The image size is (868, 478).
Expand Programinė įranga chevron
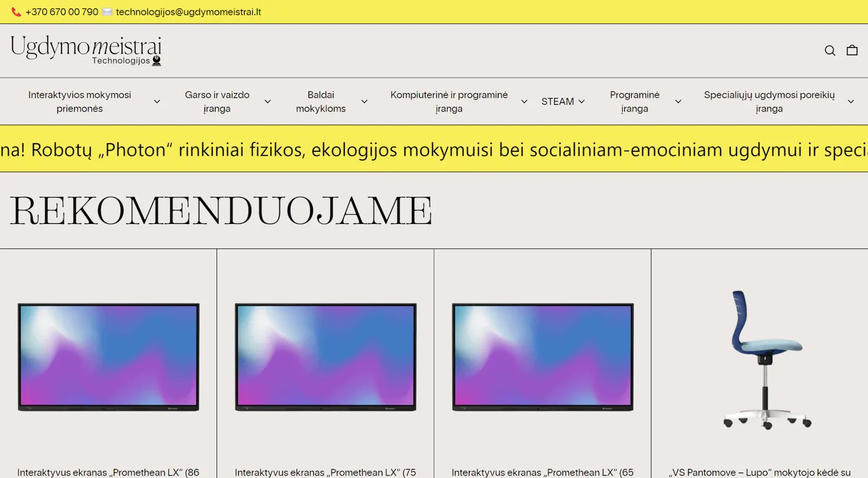click(678, 102)
